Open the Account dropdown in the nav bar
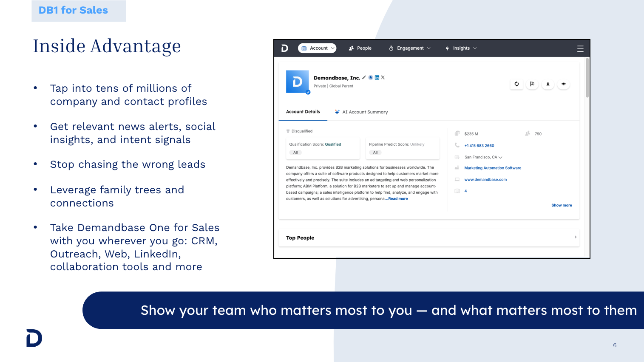The image size is (644, 362). [x=317, y=48]
